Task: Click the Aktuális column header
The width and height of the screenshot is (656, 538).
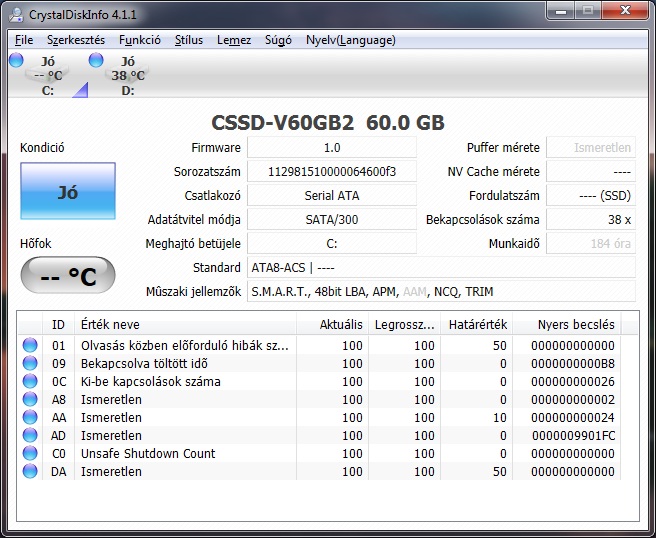Action: click(332, 324)
